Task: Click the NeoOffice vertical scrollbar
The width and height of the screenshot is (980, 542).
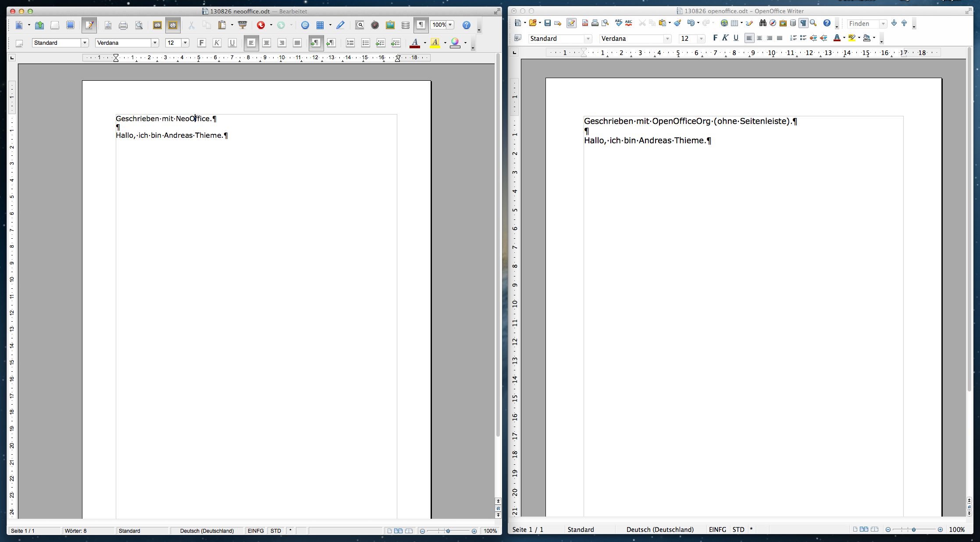Action: (x=498, y=246)
